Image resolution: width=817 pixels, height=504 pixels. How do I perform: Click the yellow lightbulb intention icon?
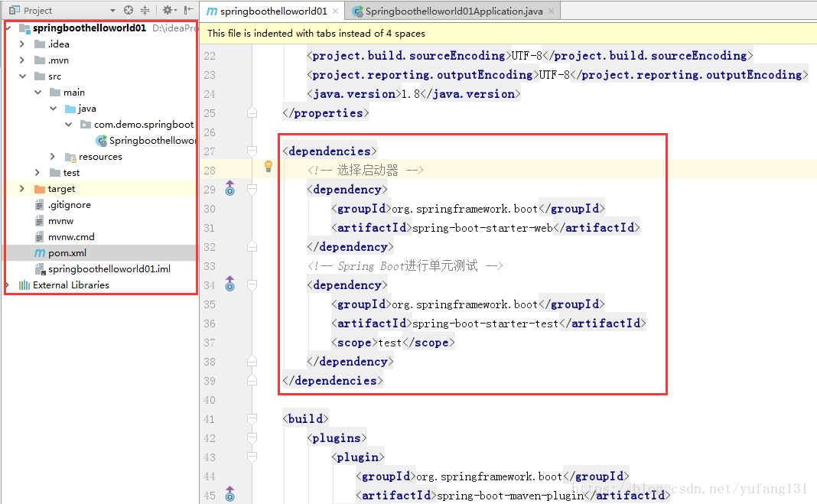pos(269,167)
